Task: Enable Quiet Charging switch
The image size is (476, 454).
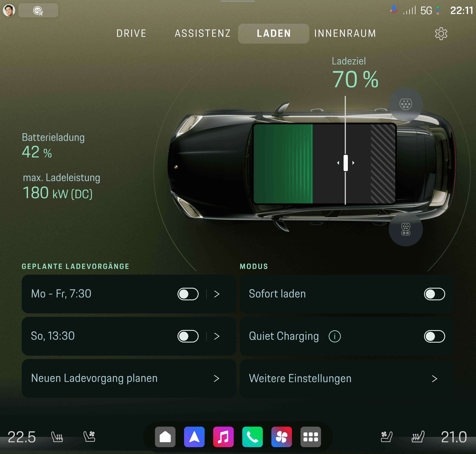Action: tap(434, 336)
